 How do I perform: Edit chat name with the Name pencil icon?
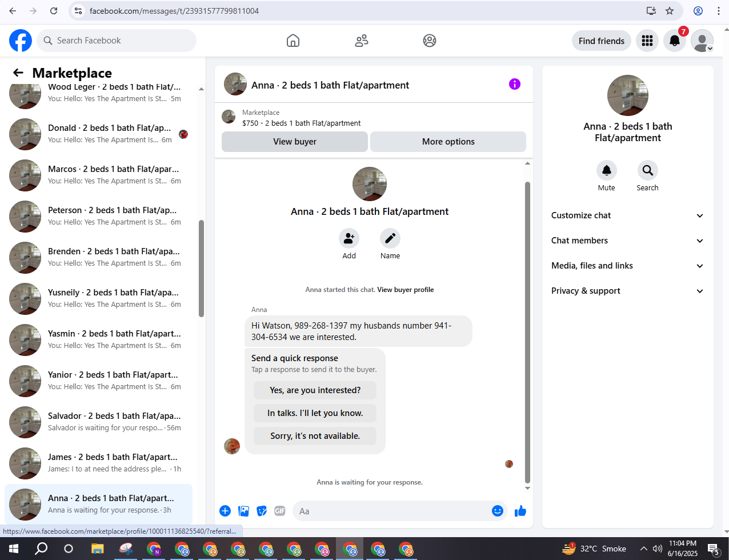pyautogui.click(x=390, y=238)
